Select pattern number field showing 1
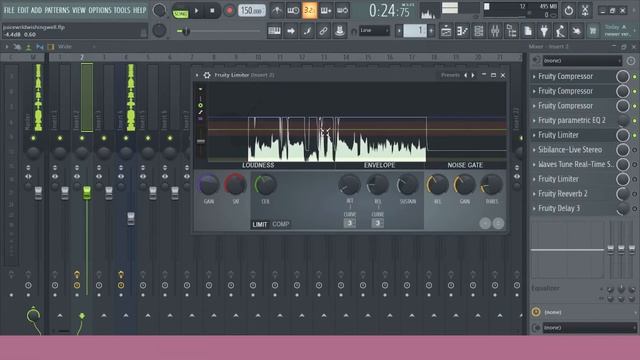640x360 pixels. coord(415,31)
